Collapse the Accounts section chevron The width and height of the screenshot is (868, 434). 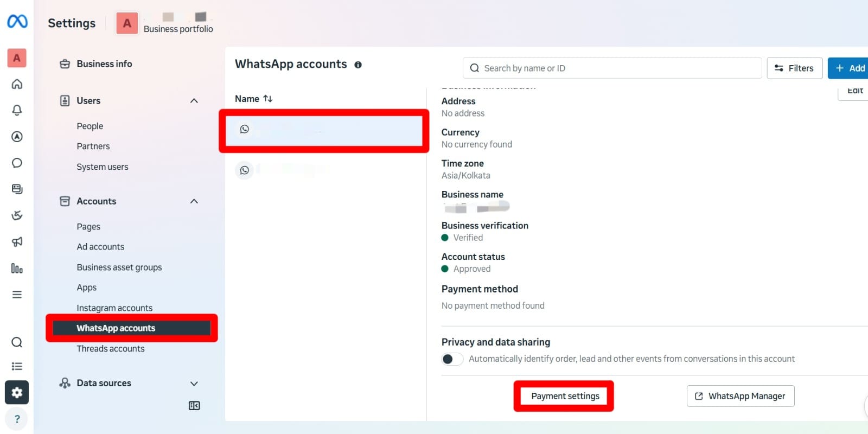tap(194, 201)
